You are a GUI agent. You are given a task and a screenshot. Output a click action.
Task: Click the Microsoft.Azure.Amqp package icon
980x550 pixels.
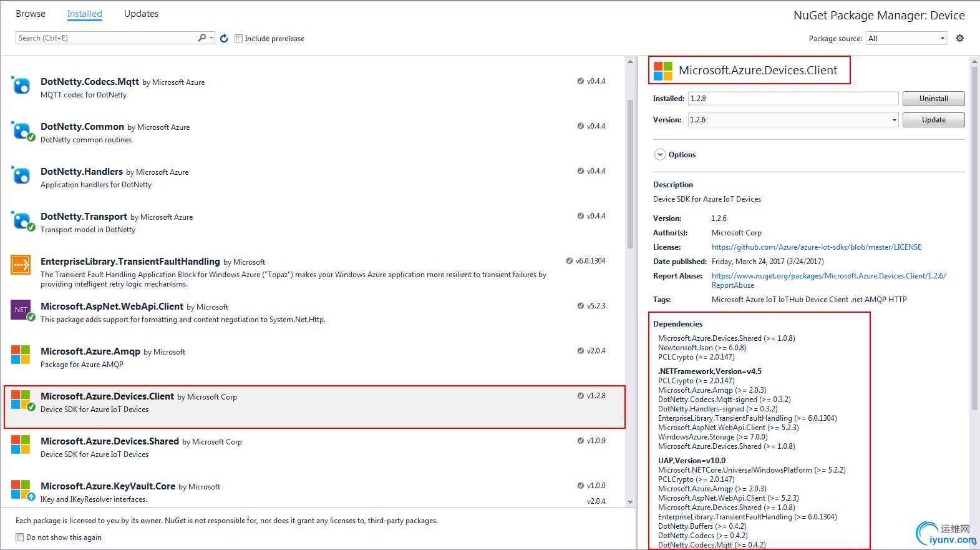coord(21,355)
